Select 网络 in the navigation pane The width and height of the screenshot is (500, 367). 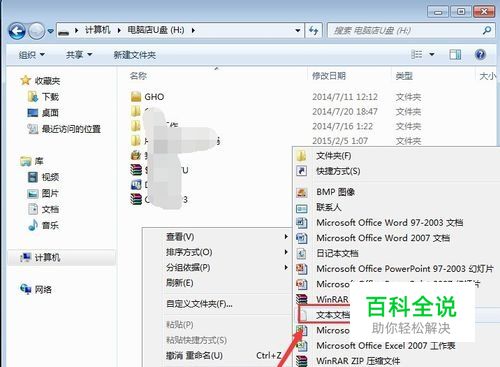pyautogui.click(x=36, y=289)
